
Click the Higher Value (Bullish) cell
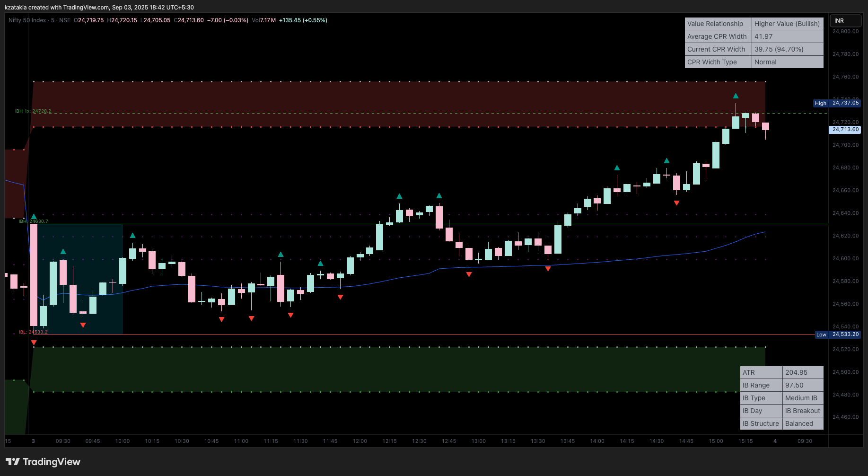click(788, 24)
